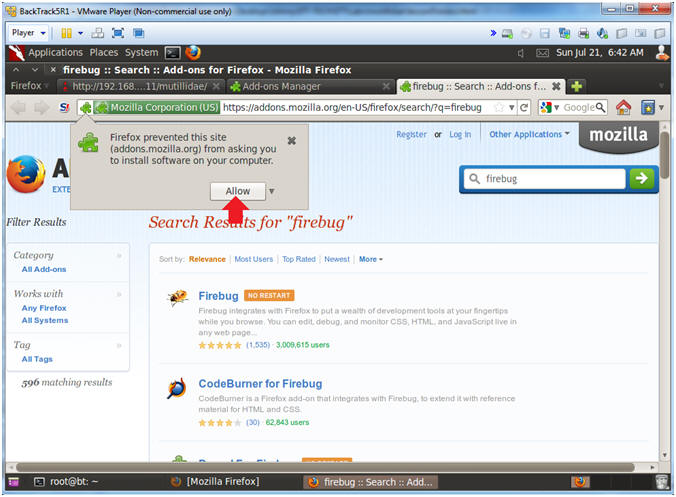Expand Other Applications dropdown
Image resolution: width=676 pixels, height=497 pixels.
click(x=529, y=134)
